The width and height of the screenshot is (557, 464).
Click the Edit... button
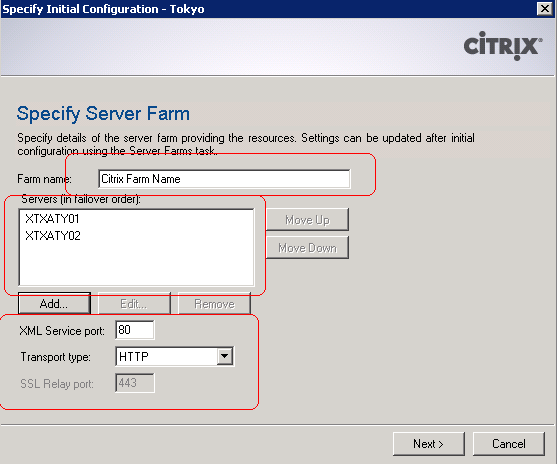tap(134, 304)
